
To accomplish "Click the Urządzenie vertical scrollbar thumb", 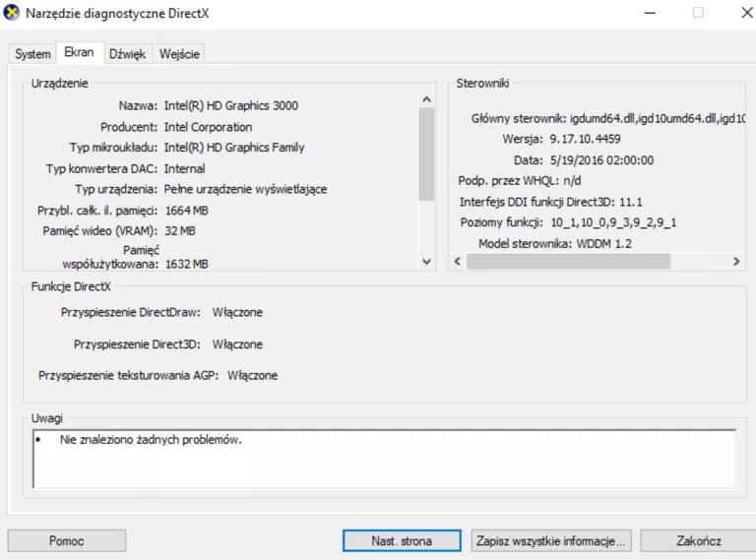I will coord(426,154).
